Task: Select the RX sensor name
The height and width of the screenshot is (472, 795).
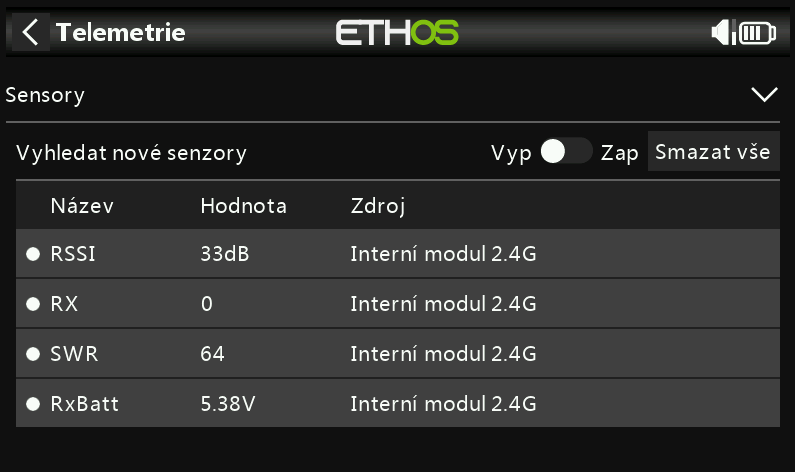Action: pos(64,304)
